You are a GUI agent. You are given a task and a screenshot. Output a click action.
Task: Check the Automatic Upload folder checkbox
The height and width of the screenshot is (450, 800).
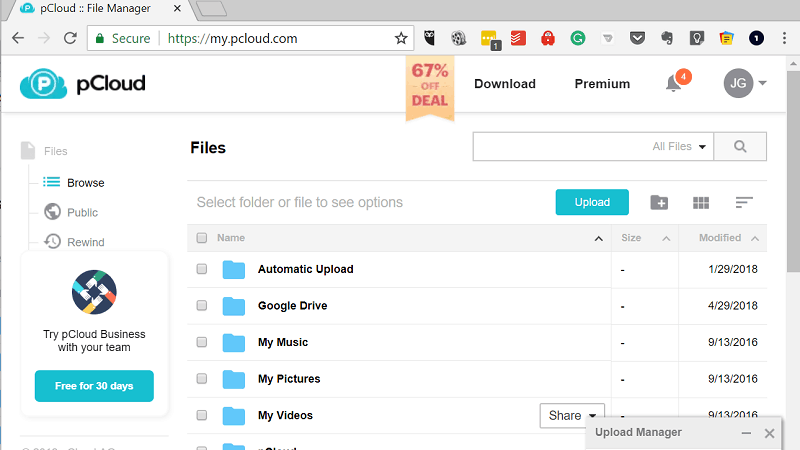[x=202, y=269]
